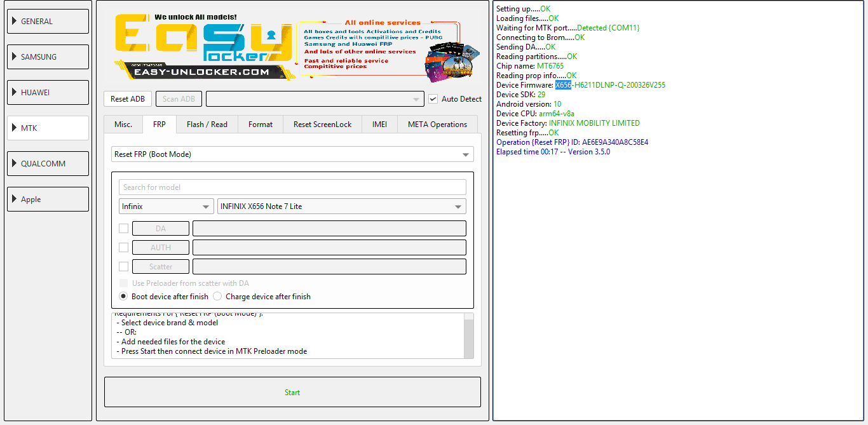
Task: Click the Detected {COM11} log text
Action: [x=608, y=28]
